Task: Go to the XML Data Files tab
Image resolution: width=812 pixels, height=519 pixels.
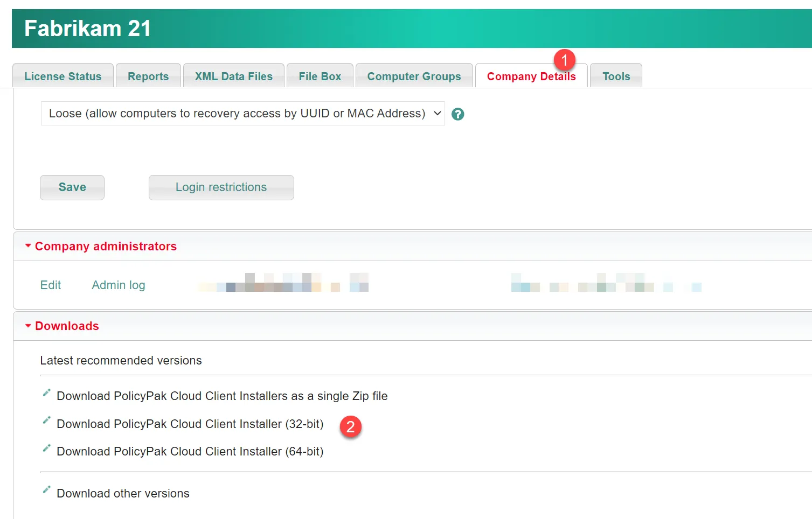Action: 233,76
